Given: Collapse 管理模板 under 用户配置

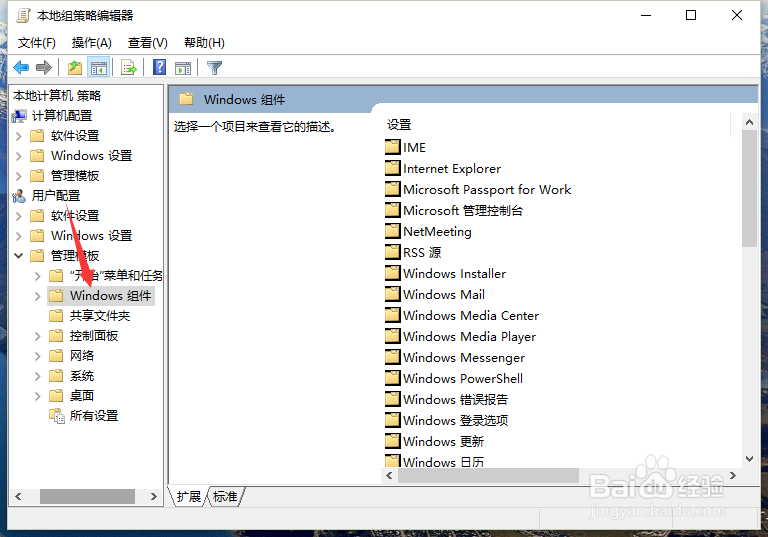Looking at the screenshot, I should point(19,255).
